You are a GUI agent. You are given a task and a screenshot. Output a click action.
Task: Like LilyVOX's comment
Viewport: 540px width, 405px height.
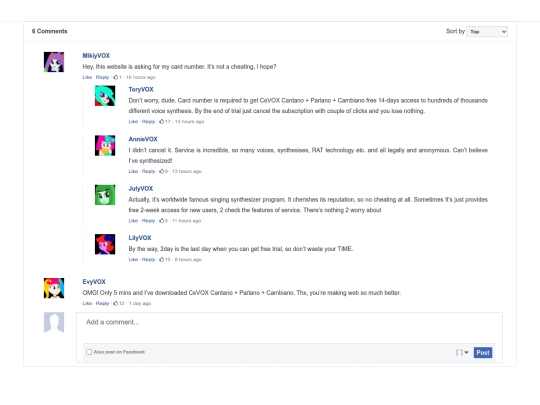133,260
